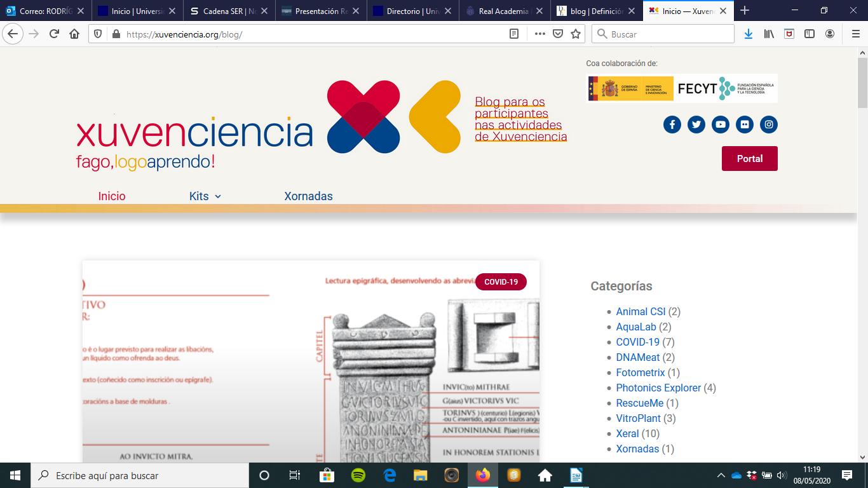Open the Flickr social icon
Viewport: 868px width, 488px height.
coord(744,125)
